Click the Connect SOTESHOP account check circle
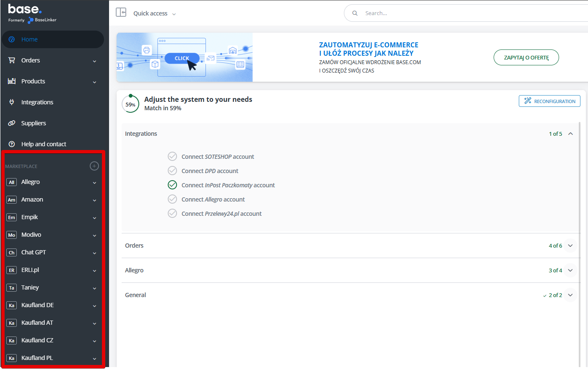Image resolution: width=588 pixels, height=370 pixels. coord(172,157)
